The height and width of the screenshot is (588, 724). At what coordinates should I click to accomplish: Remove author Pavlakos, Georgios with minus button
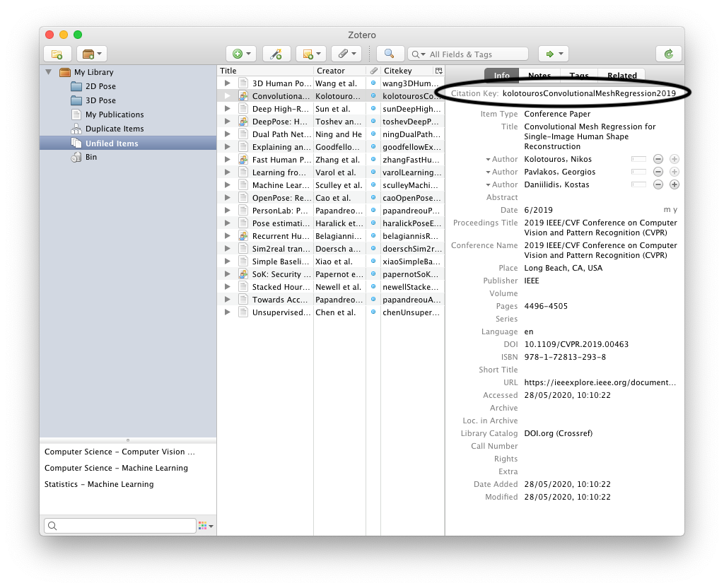[x=658, y=172]
